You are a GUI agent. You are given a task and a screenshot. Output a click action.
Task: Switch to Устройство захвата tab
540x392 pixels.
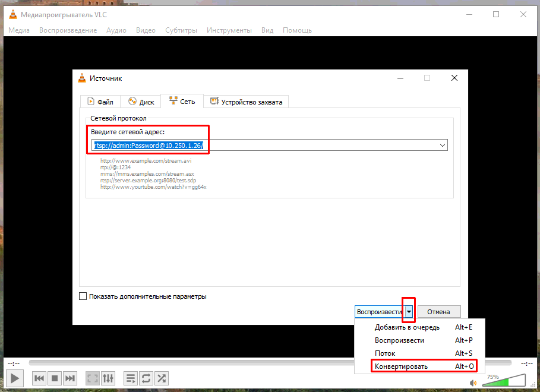(x=246, y=102)
